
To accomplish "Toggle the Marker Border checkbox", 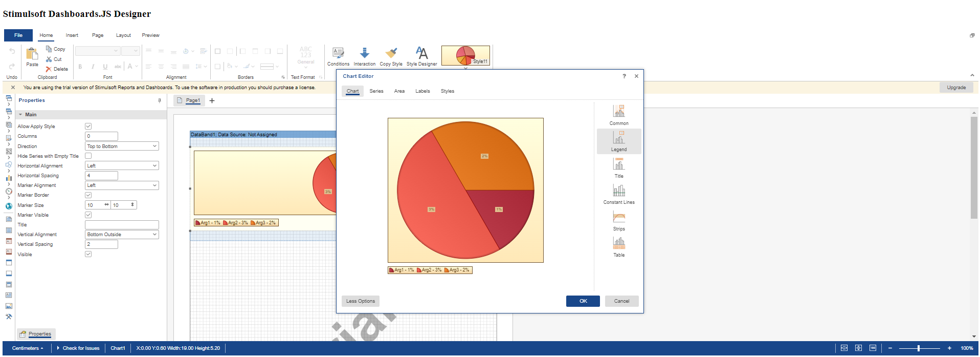I will click(x=88, y=195).
